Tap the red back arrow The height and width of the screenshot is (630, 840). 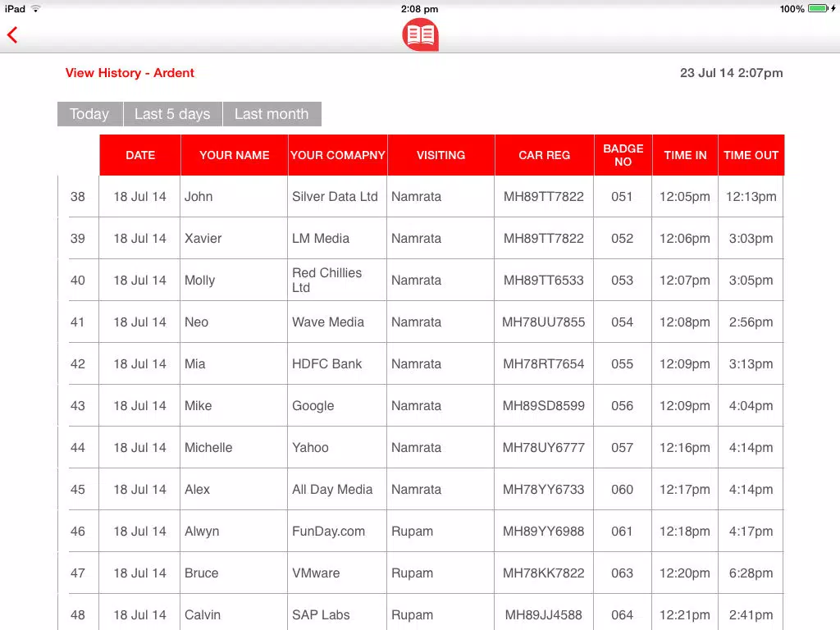(x=12, y=35)
